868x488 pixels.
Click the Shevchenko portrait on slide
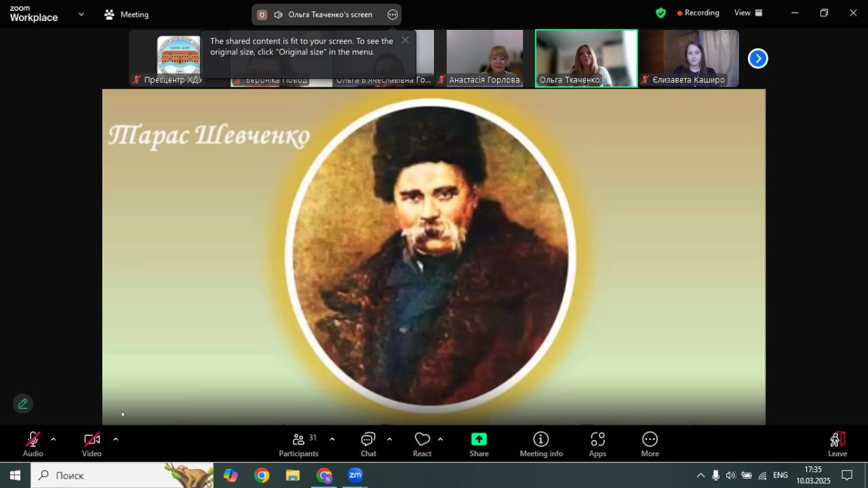click(x=431, y=255)
